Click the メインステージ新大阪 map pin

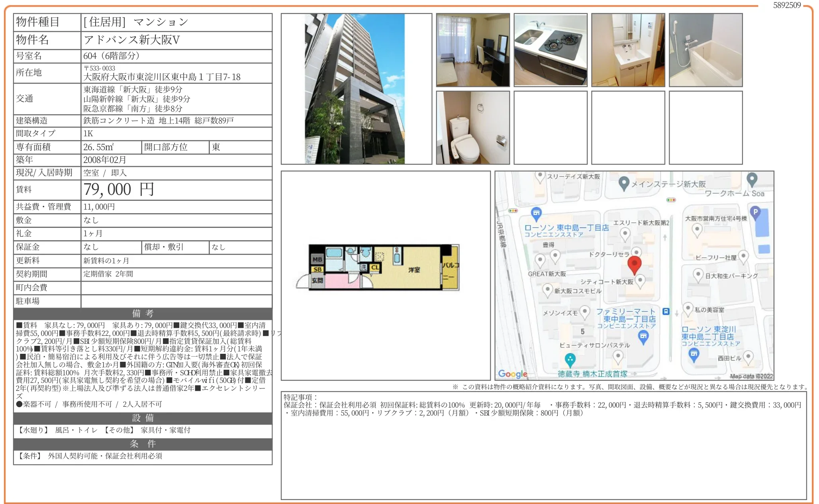(624, 183)
